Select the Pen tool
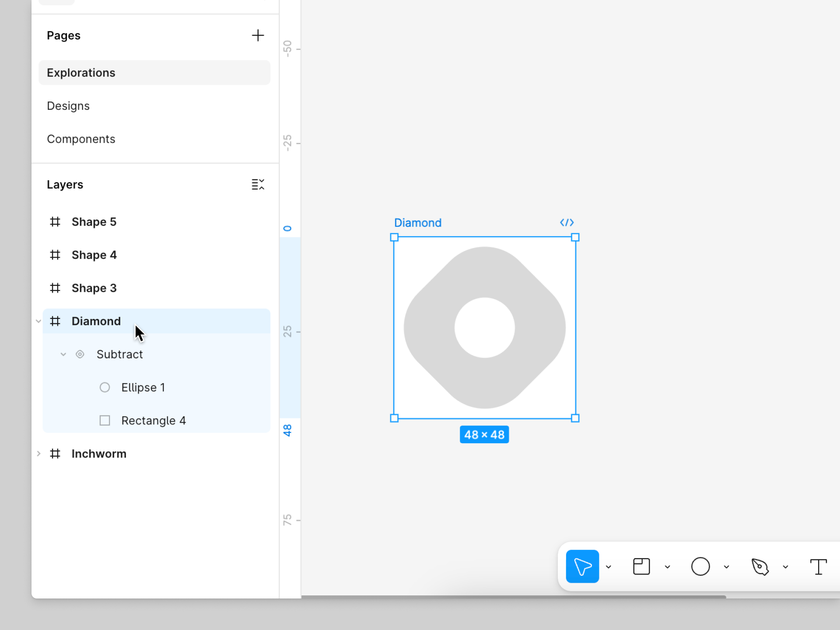Viewport: 840px width, 630px height. click(760, 567)
